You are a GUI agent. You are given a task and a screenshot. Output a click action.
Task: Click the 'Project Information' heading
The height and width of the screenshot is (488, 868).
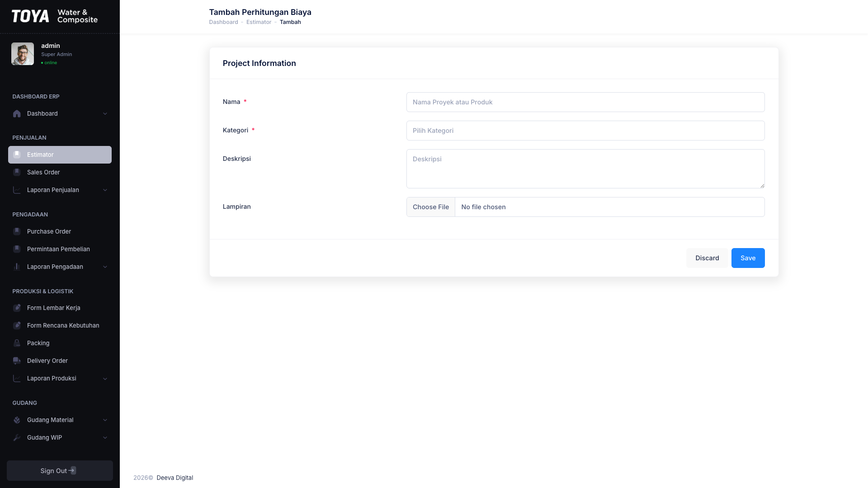pos(259,63)
